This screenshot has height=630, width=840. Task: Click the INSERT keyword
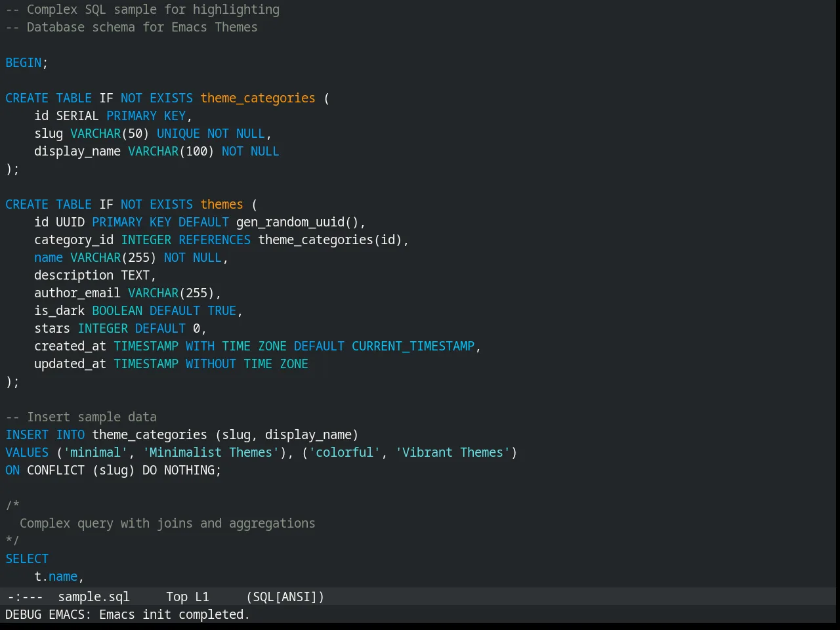(27, 435)
